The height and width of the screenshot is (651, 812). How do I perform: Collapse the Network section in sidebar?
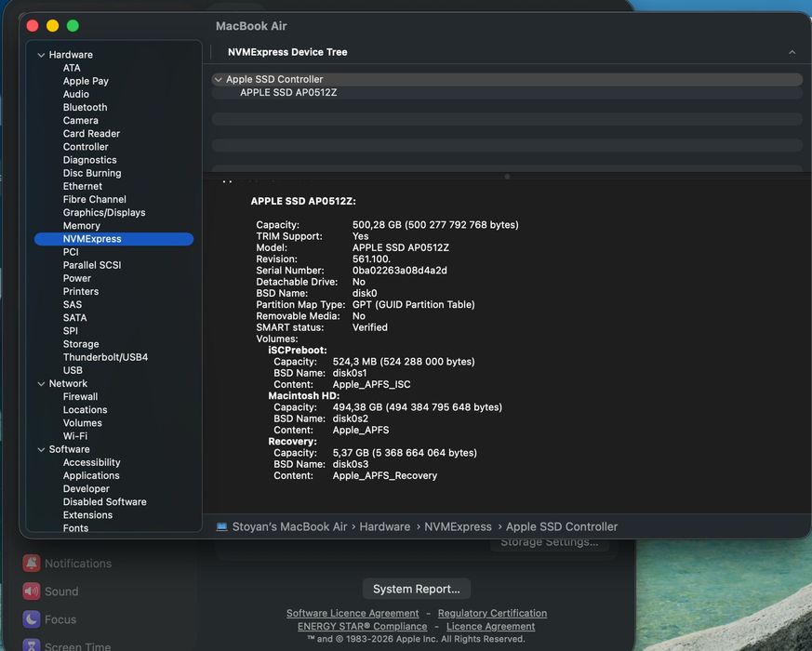pos(41,384)
